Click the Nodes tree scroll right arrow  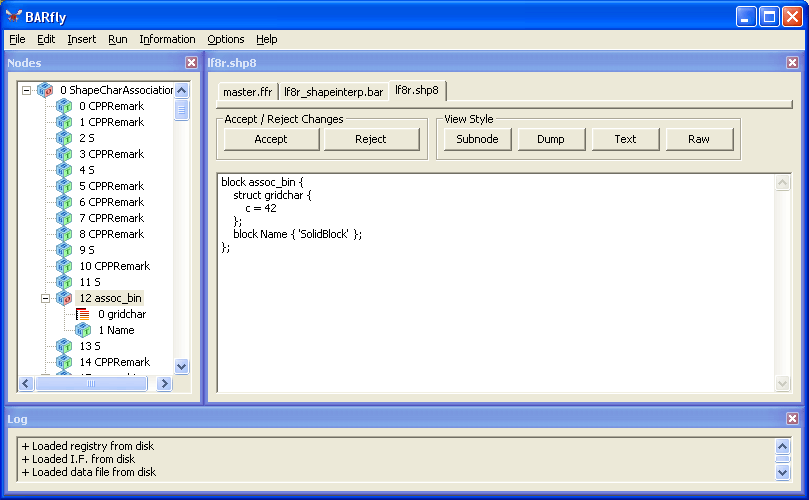[164, 383]
